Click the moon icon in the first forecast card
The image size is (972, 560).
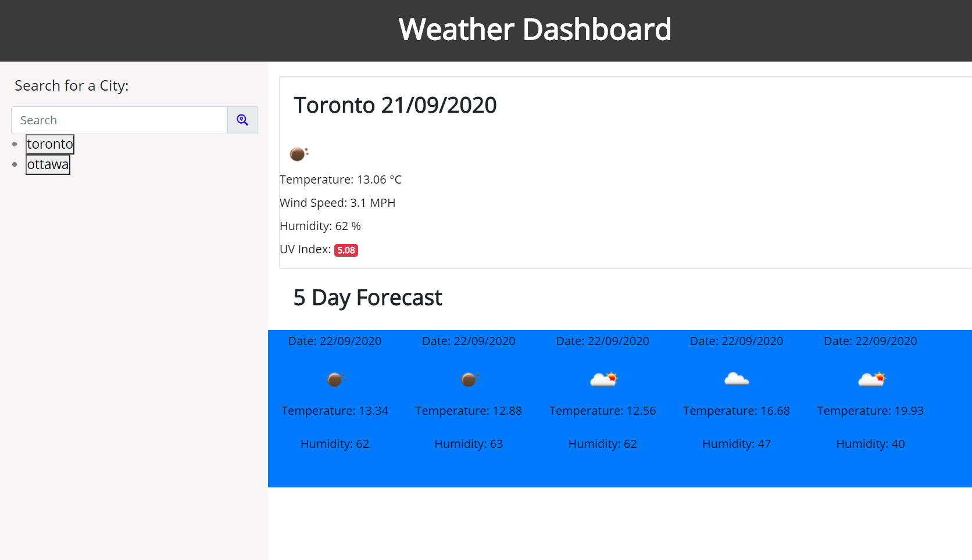(335, 379)
